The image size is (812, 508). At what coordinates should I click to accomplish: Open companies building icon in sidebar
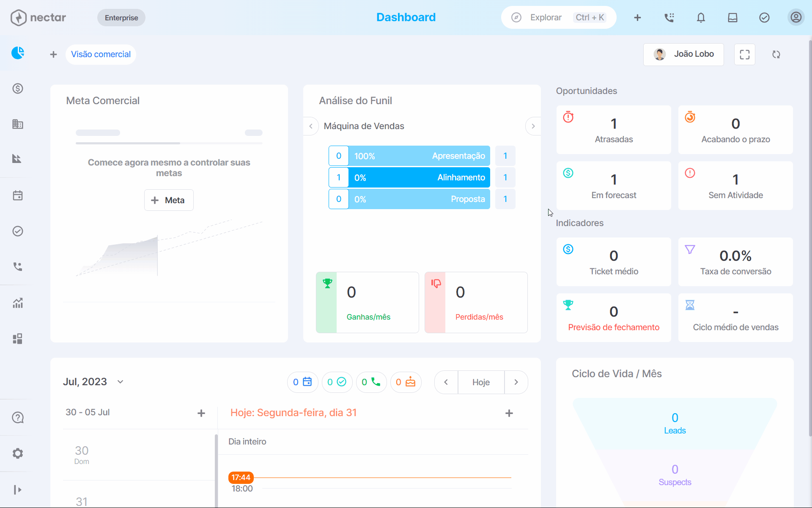[18, 124]
